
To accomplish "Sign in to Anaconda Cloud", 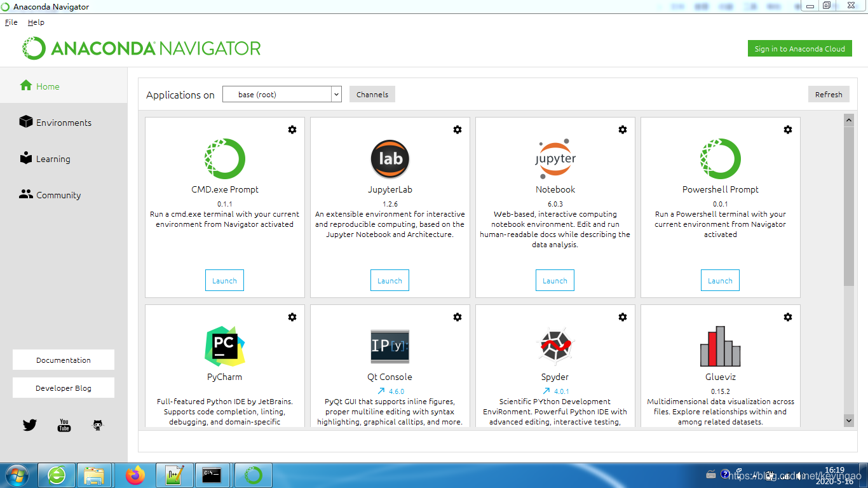I will [x=799, y=48].
